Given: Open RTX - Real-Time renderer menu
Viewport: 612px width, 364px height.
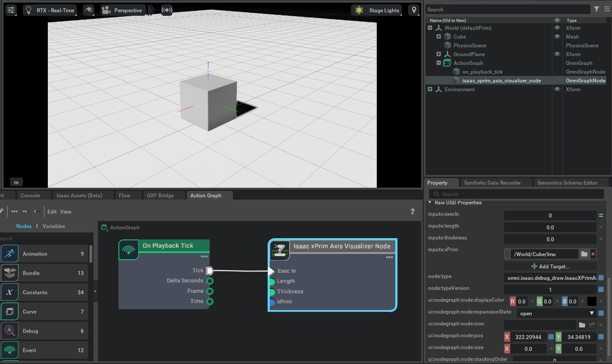Looking at the screenshot, I should pyautogui.click(x=50, y=10).
